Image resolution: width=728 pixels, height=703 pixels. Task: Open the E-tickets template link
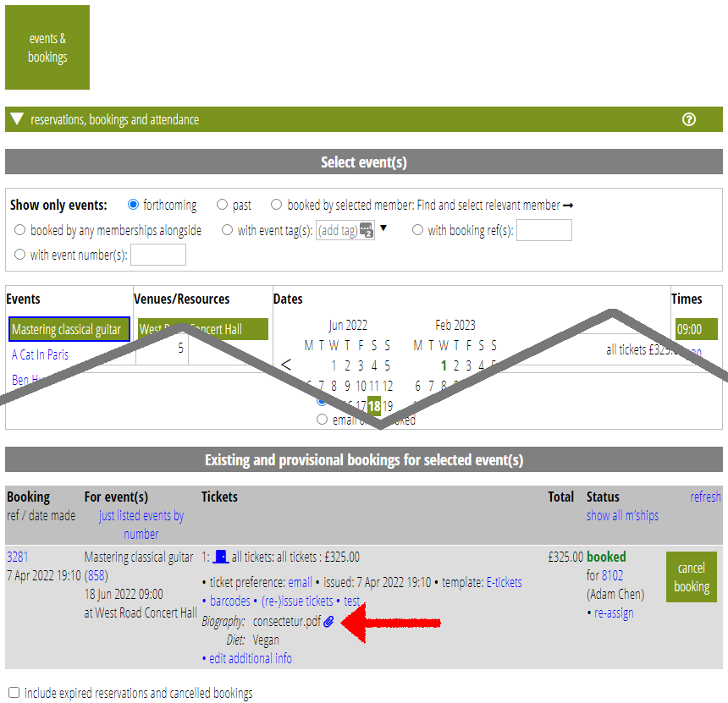504,582
